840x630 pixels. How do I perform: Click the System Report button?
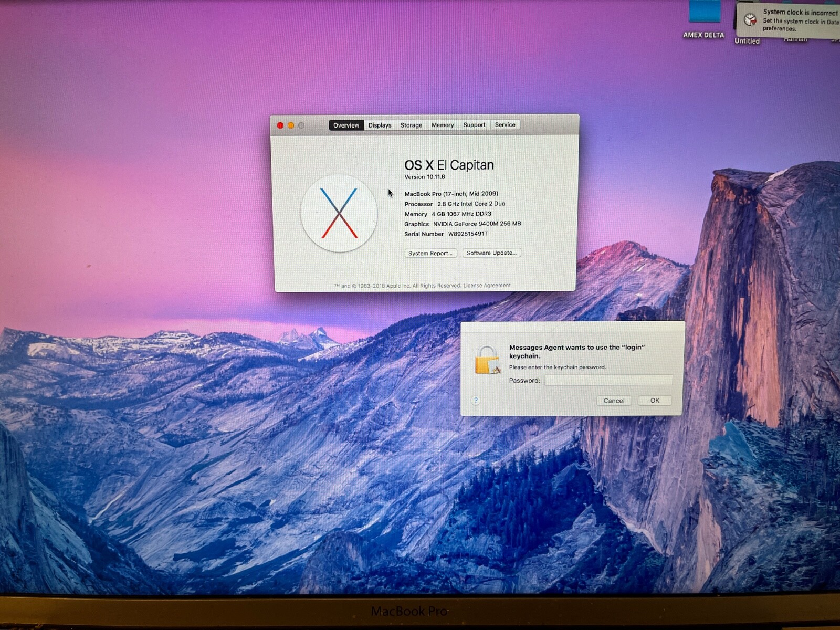[x=430, y=253]
